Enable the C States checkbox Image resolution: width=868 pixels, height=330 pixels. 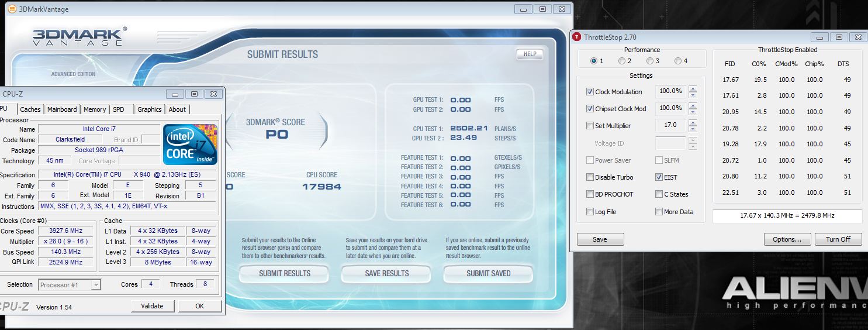coord(659,194)
